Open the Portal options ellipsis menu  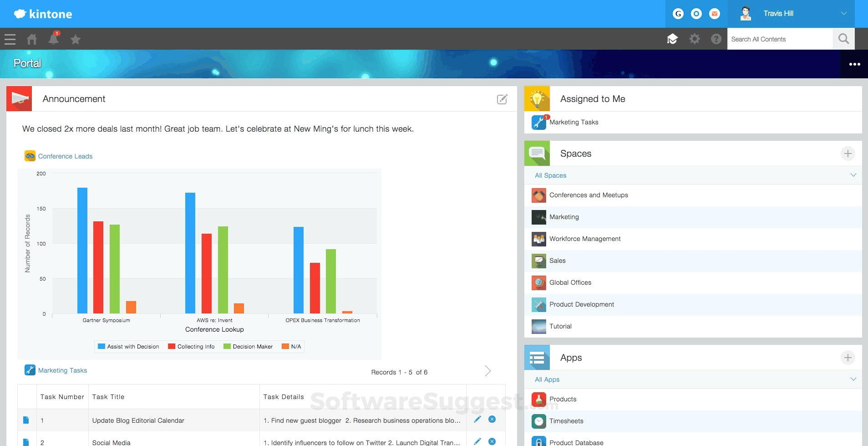point(854,64)
